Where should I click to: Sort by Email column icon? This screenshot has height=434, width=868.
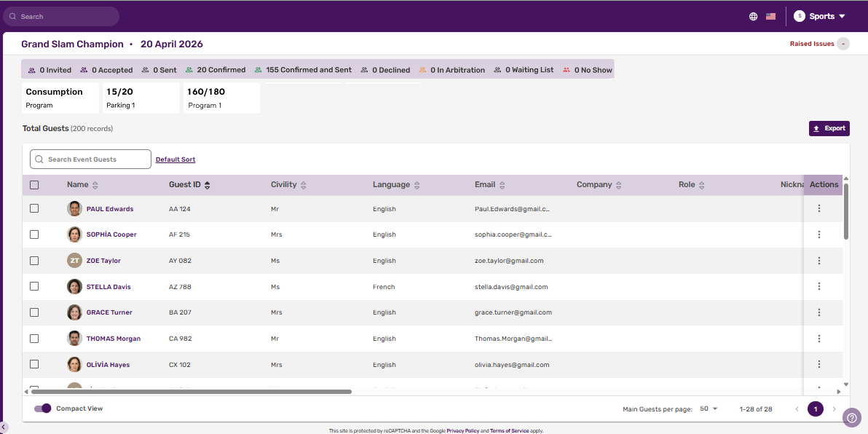tap(502, 185)
